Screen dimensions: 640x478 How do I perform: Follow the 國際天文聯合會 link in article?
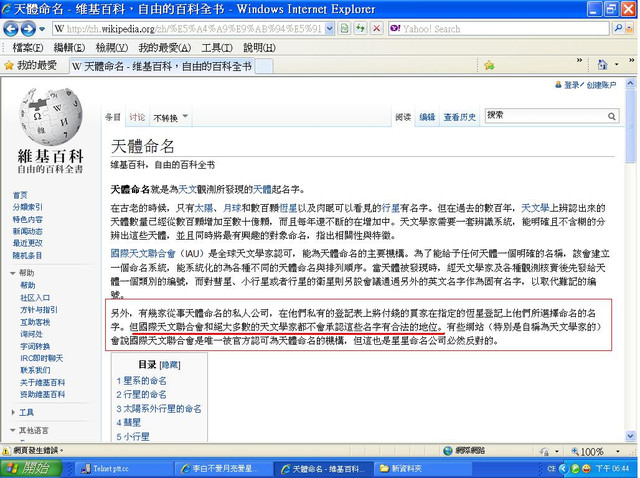[x=143, y=253]
